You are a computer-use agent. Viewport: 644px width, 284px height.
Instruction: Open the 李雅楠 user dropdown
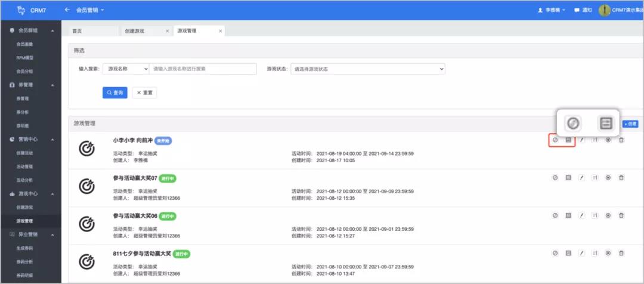pyautogui.click(x=552, y=10)
